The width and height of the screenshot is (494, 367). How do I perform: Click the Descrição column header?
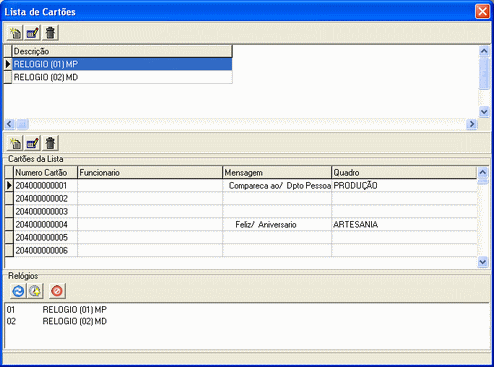(122, 51)
